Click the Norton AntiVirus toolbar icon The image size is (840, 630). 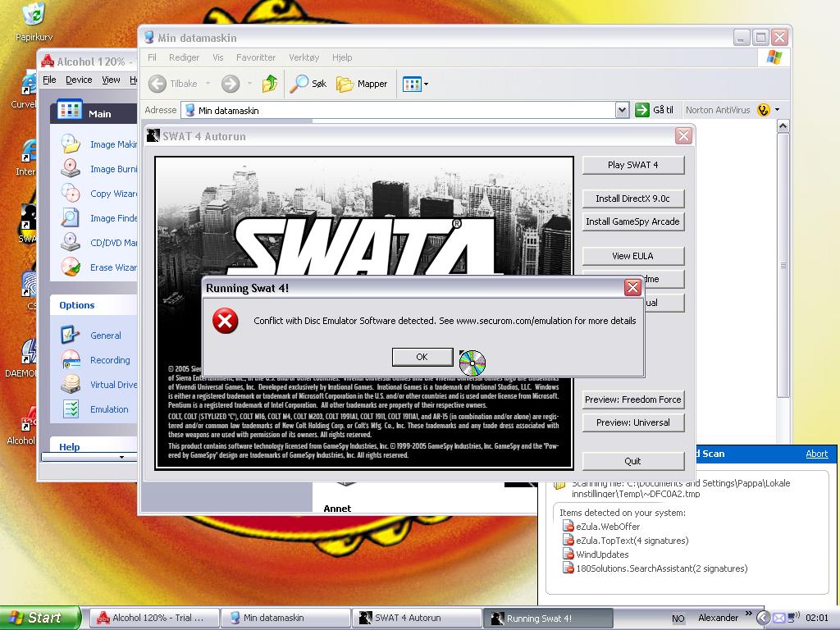[764, 111]
